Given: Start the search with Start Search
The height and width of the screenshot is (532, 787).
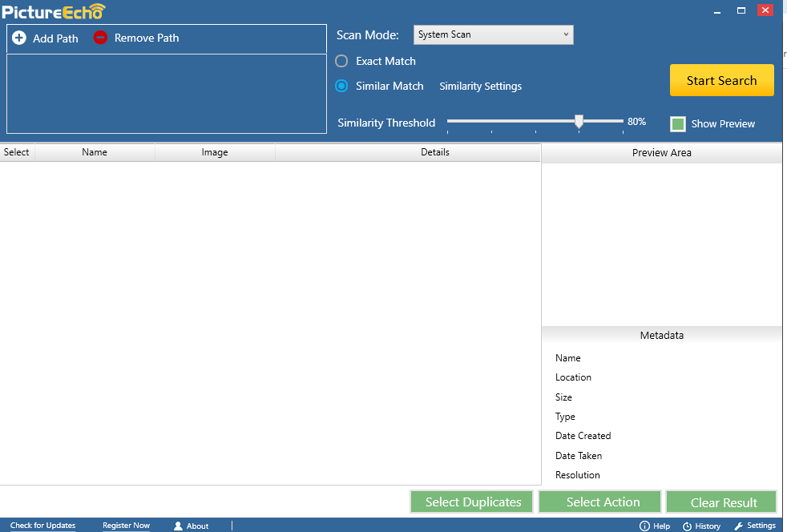Looking at the screenshot, I should point(722,80).
